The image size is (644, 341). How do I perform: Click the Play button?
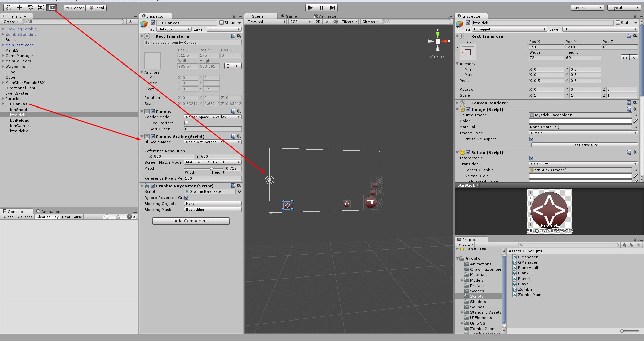pos(310,8)
